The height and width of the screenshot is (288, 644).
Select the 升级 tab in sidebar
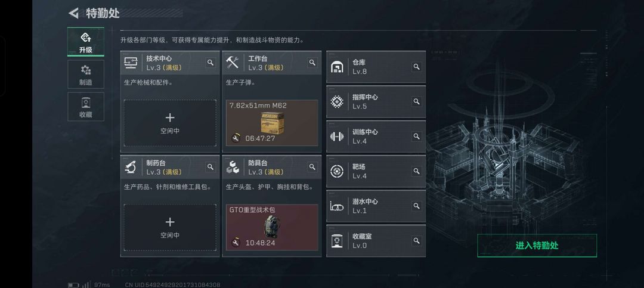coord(85,42)
